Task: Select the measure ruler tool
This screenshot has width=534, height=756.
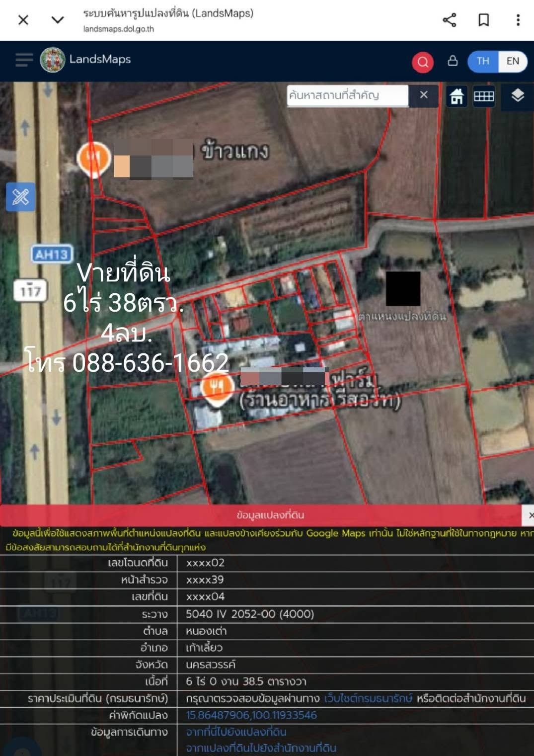Action: tap(20, 197)
